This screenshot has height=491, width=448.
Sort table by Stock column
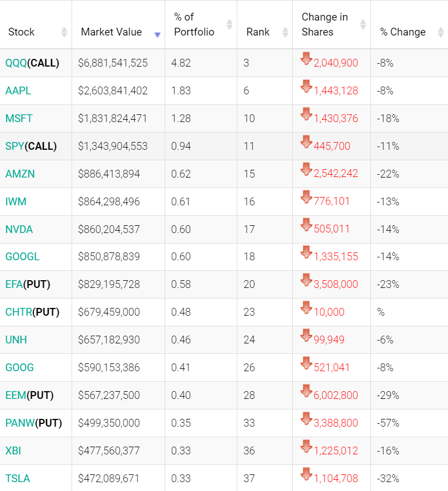click(x=64, y=32)
